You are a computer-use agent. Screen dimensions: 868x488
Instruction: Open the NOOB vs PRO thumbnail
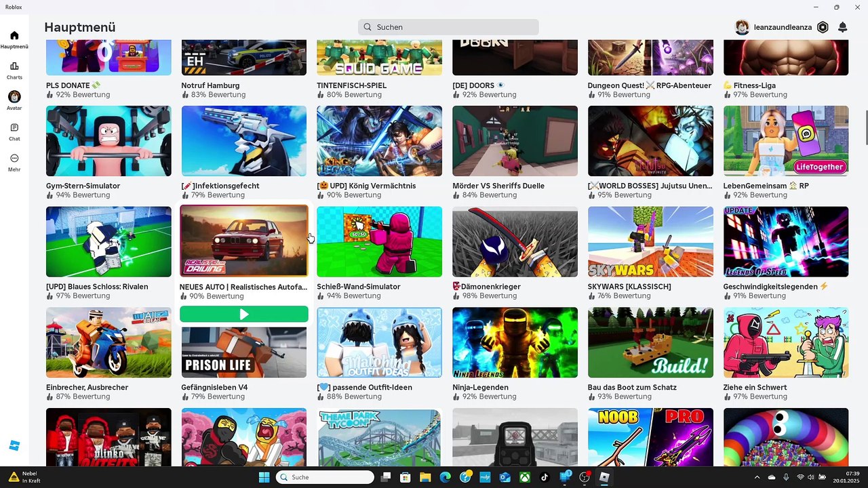650,437
